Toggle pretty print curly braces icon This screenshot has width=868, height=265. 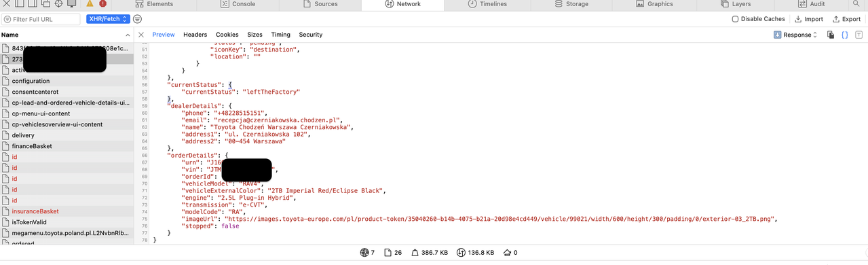(845, 35)
